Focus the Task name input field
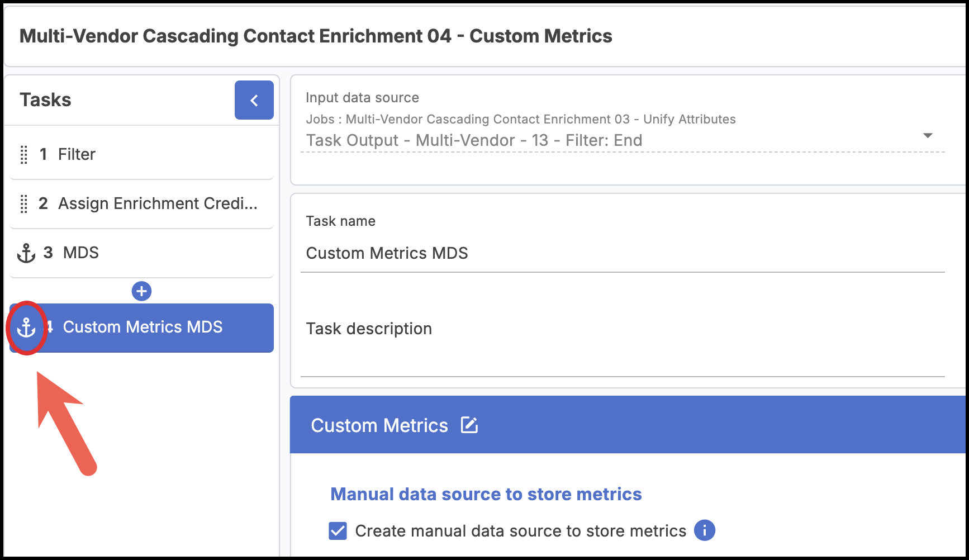 pyautogui.click(x=622, y=254)
